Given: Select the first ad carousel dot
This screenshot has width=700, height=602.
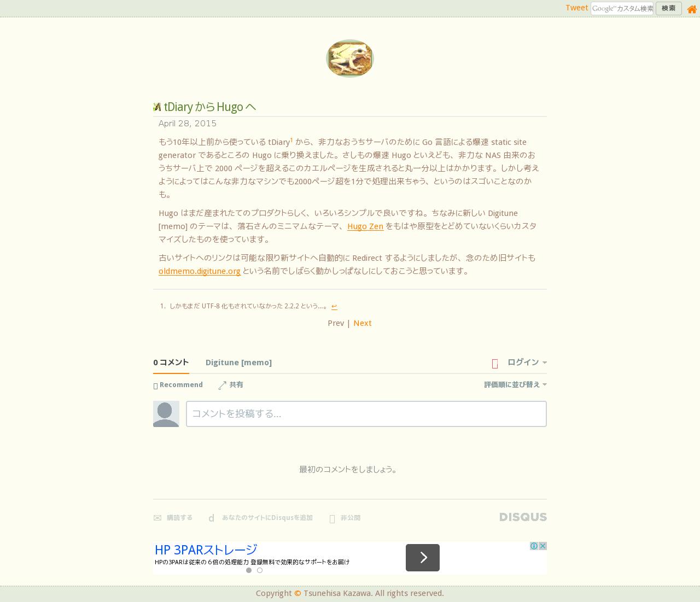Looking at the screenshot, I should pos(249,570).
